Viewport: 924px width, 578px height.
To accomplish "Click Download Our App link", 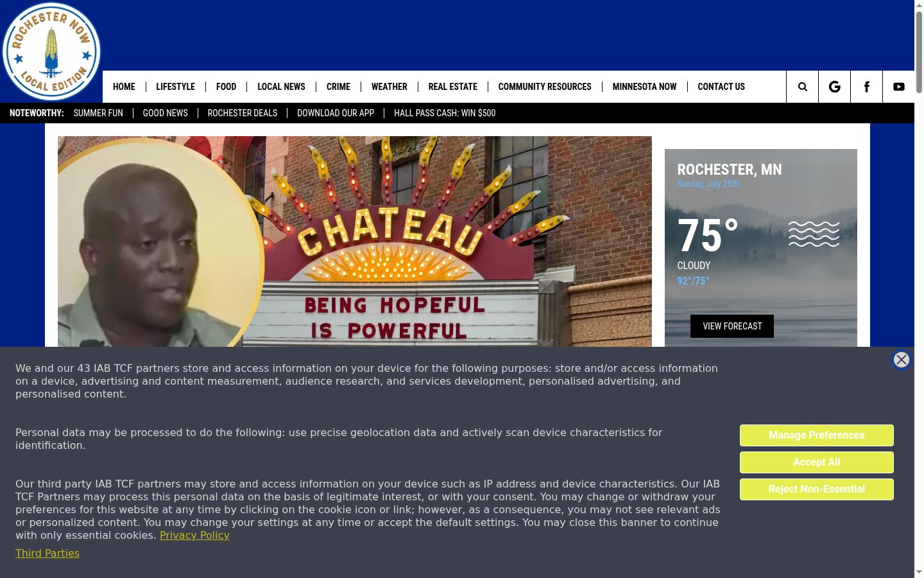I will pyautogui.click(x=336, y=113).
